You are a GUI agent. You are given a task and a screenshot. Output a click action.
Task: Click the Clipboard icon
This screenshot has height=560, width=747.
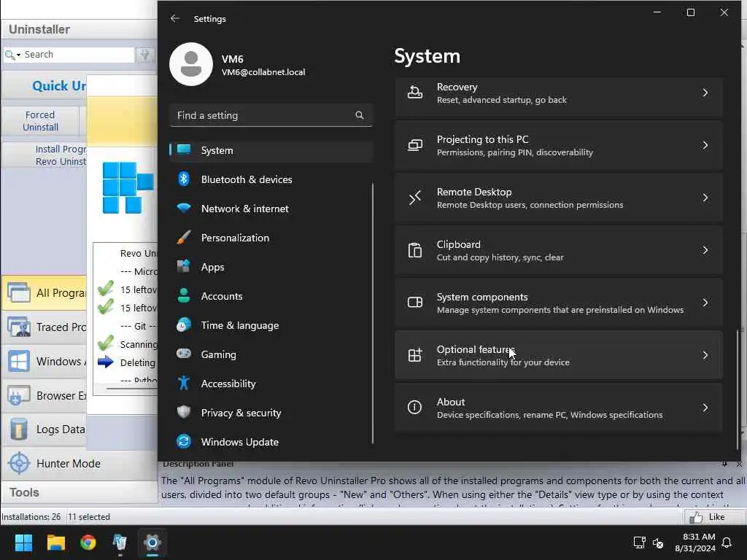tap(414, 250)
